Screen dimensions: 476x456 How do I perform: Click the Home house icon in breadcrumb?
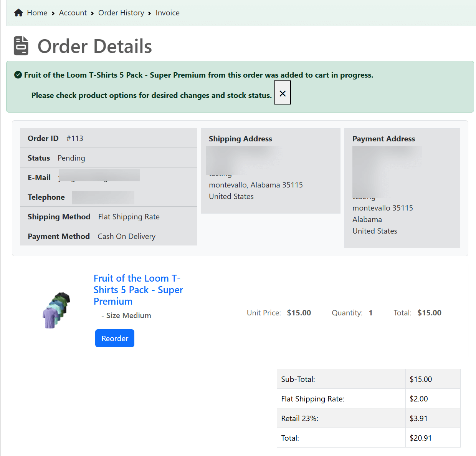pos(18,13)
